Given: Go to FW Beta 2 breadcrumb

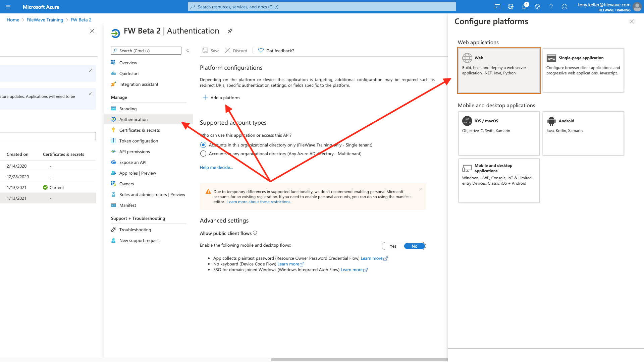Looking at the screenshot, I should [x=81, y=20].
